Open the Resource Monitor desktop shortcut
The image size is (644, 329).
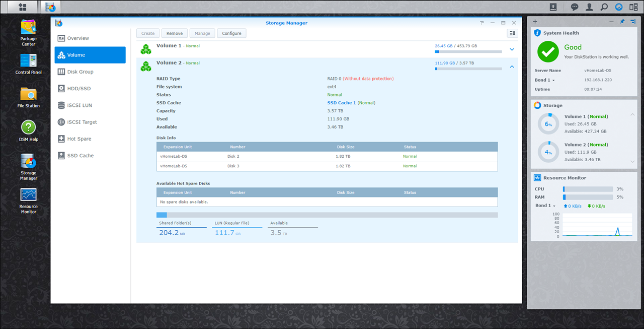[28, 200]
